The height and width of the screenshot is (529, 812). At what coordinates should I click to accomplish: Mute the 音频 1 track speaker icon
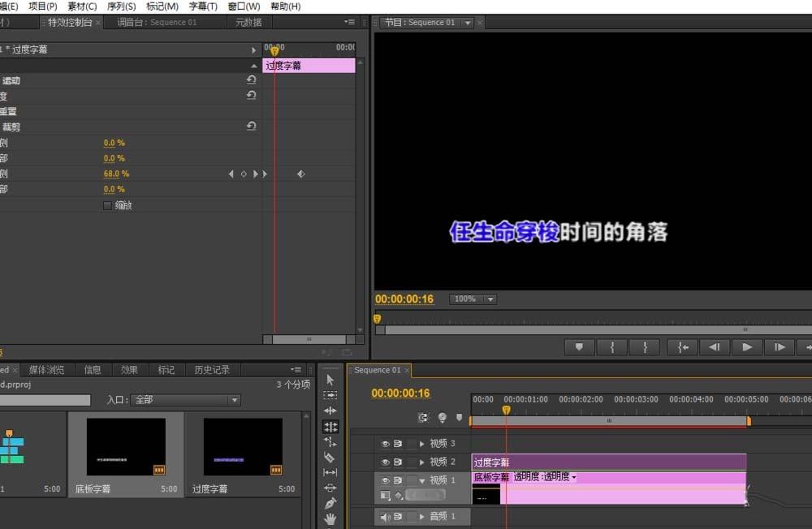[x=387, y=516]
